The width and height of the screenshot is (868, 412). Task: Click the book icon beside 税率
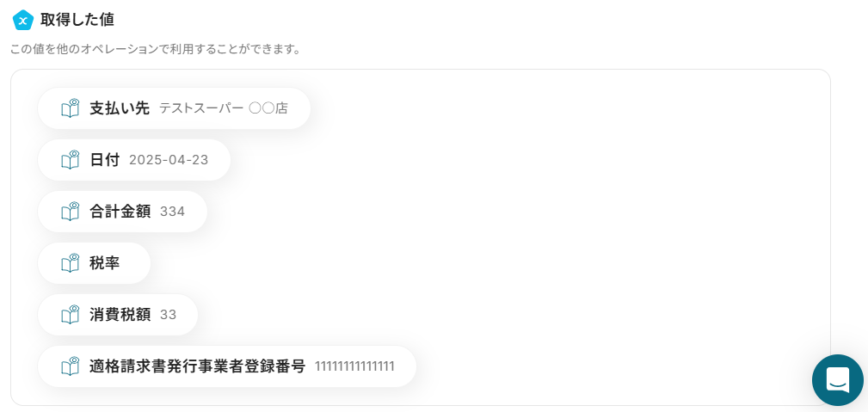[x=71, y=263]
